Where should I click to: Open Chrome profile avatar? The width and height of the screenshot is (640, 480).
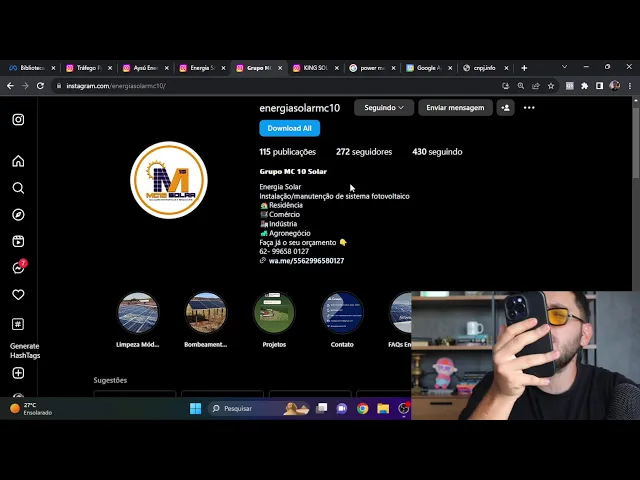coord(614,86)
